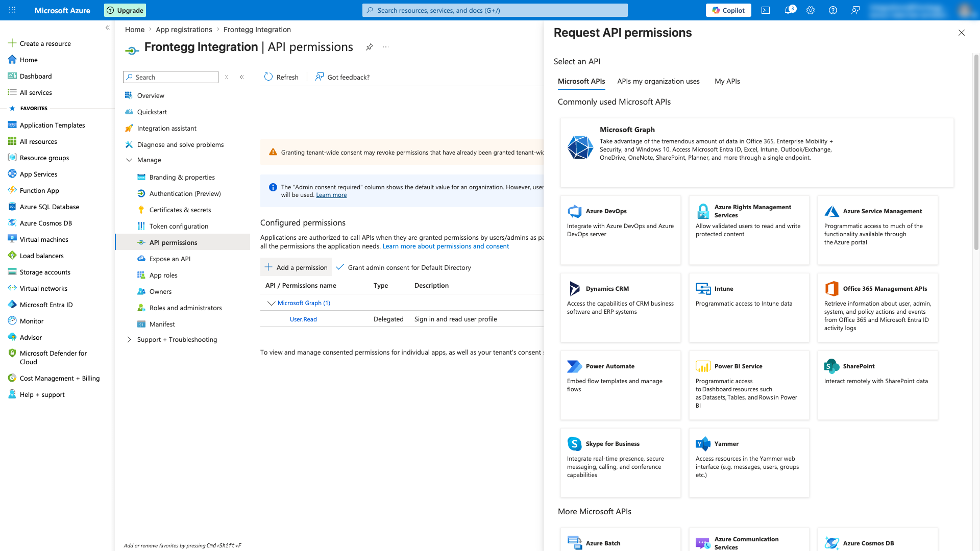Open Learn more about permissions and consent
This screenshot has height=551, width=980.
[446, 246]
